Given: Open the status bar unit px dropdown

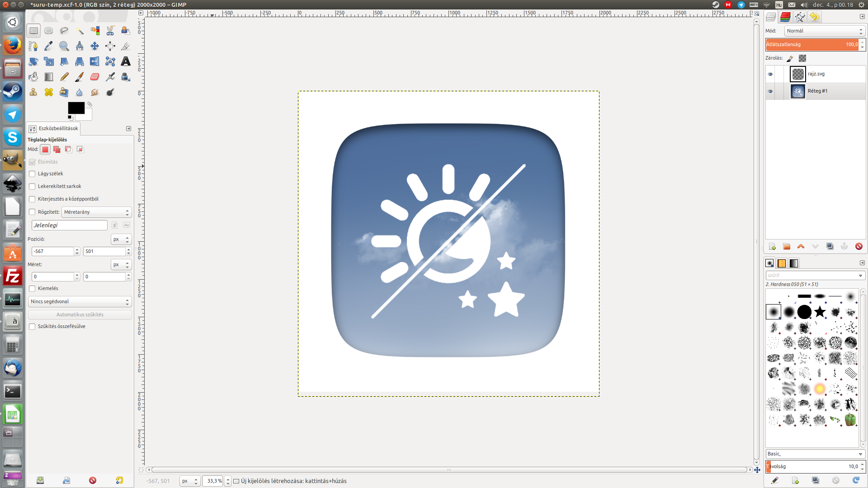Looking at the screenshot, I should (x=190, y=481).
